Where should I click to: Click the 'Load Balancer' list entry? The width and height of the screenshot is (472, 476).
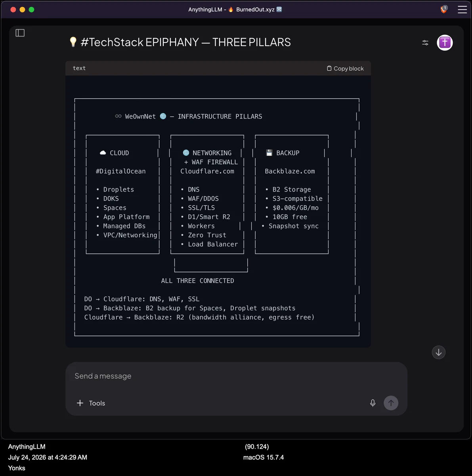tap(213, 244)
